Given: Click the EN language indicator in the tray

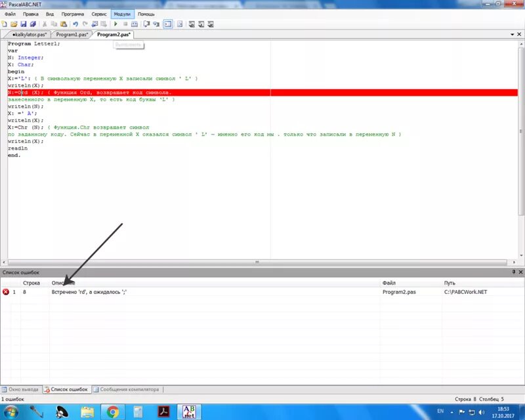Looking at the screenshot, I should click(x=440, y=411).
